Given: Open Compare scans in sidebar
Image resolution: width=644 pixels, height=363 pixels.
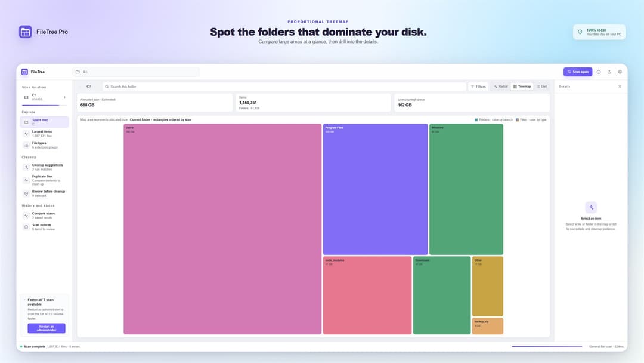Looking at the screenshot, I should [44, 216].
